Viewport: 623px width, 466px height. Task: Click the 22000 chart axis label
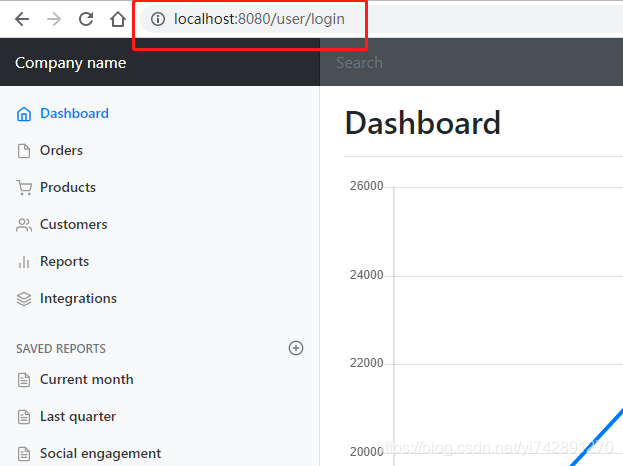coord(366,363)
